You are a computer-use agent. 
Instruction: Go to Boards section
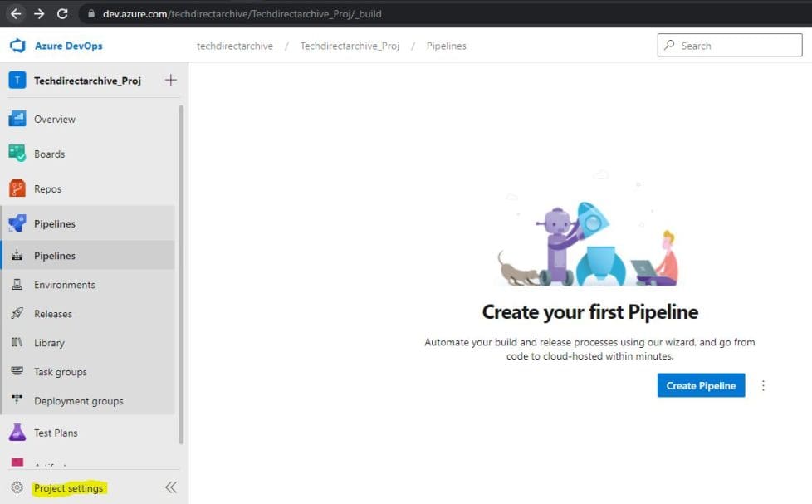pos(49,154)
